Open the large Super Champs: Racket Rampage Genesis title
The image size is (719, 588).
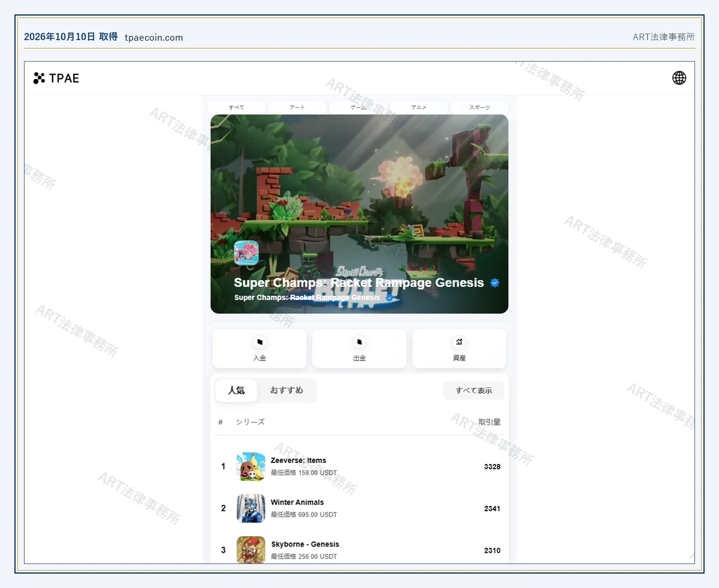(359, 283)
